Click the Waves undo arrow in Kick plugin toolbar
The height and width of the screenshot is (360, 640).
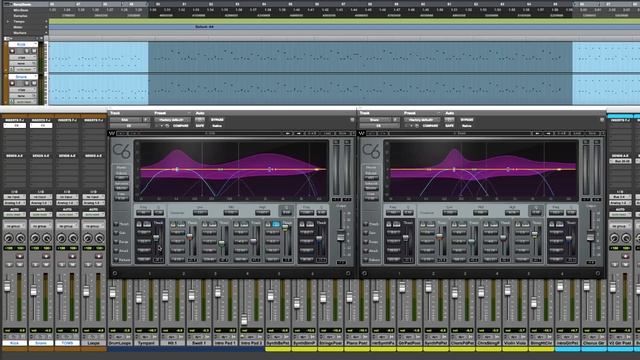(x=121, y=133)
